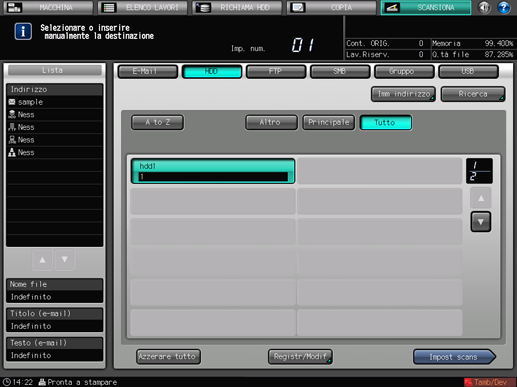Select the USB destination type
This screenshot has height=387, width=517.
468,71
